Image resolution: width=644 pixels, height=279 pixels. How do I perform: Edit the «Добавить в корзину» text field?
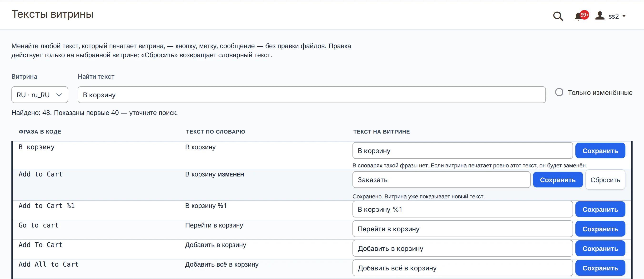(463, 248)
